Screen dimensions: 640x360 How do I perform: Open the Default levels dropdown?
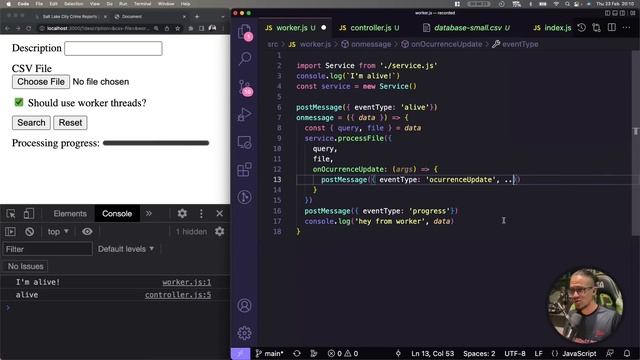tap(126, 249)
